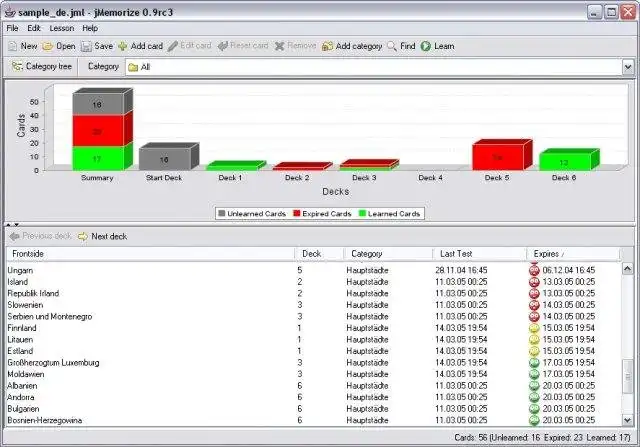This screenshot has width=640, height=447.
Task: Open the Edit menu
Action: click(34, 28)
